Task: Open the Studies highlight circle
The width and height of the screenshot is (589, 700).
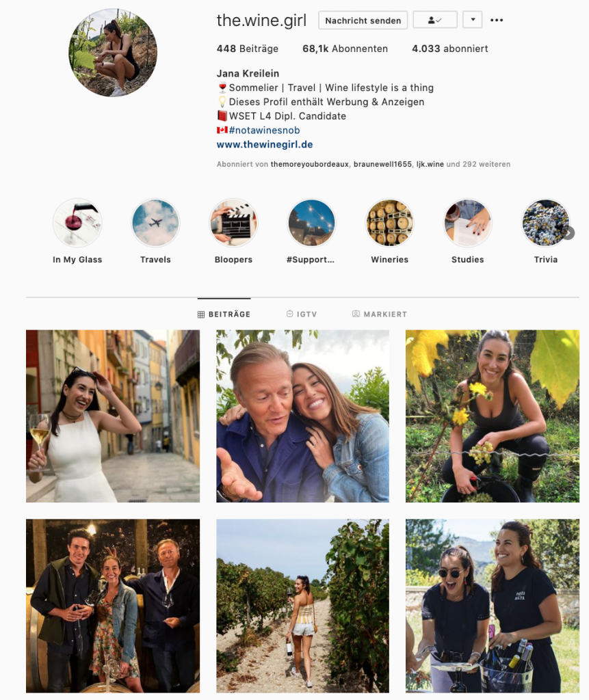Action: 467,223
